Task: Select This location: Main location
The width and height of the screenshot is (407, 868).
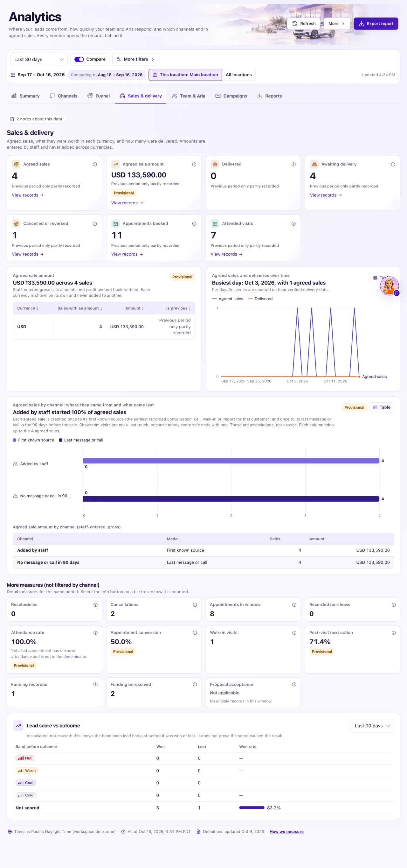Action: pyautogui.click(x=185, y=75)
